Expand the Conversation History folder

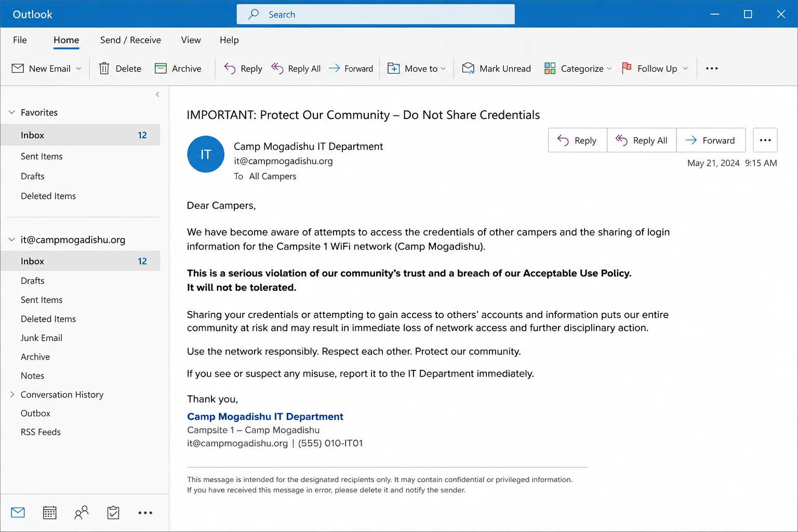point(12,394)
